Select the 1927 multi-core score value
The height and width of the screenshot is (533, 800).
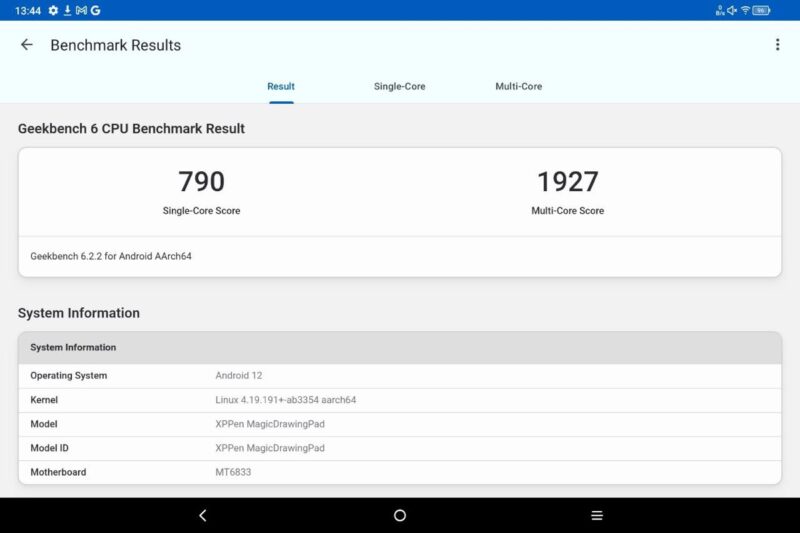[x=568, y=182]
